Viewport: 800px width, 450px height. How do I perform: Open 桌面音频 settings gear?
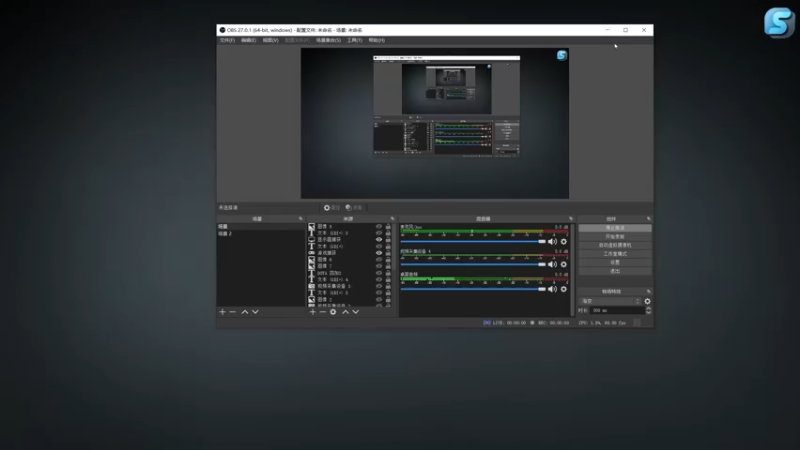tap(564, 289)
